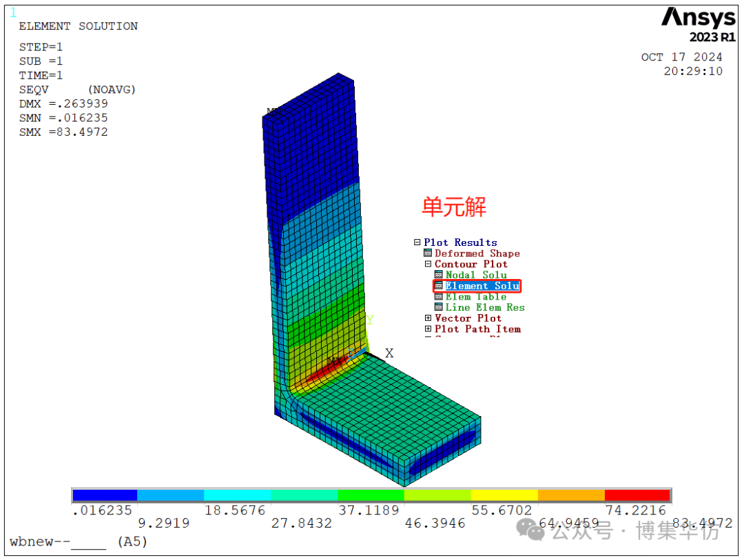Screen dimensions: 744x560
Task: Open the Deformed Shape text entry
Action: pos(477,253)
